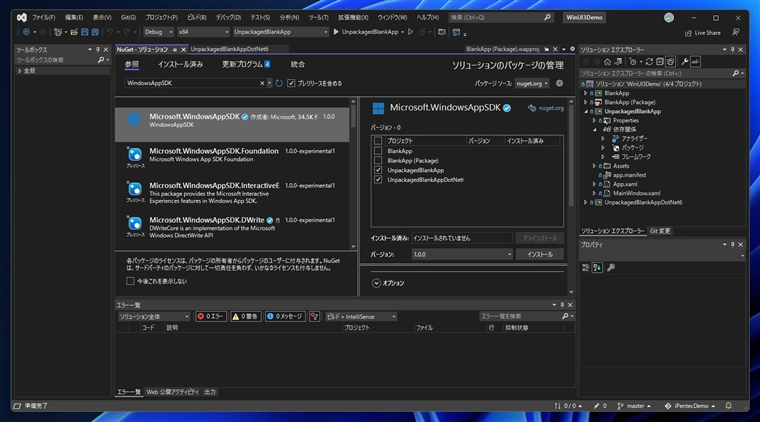The width and height of the screenshot is (760, 422).
Task: Expand the options section in package details
Action: tap(376, 283)
